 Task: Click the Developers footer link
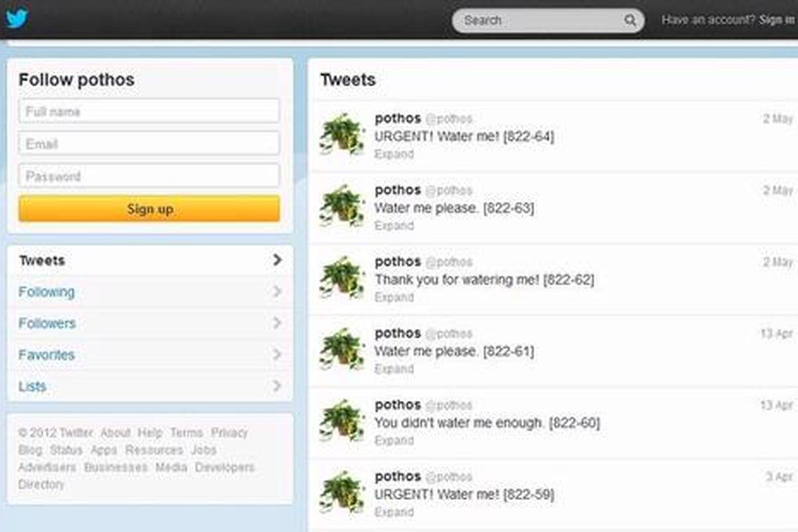pyautogui.click(x=225, y=467)
